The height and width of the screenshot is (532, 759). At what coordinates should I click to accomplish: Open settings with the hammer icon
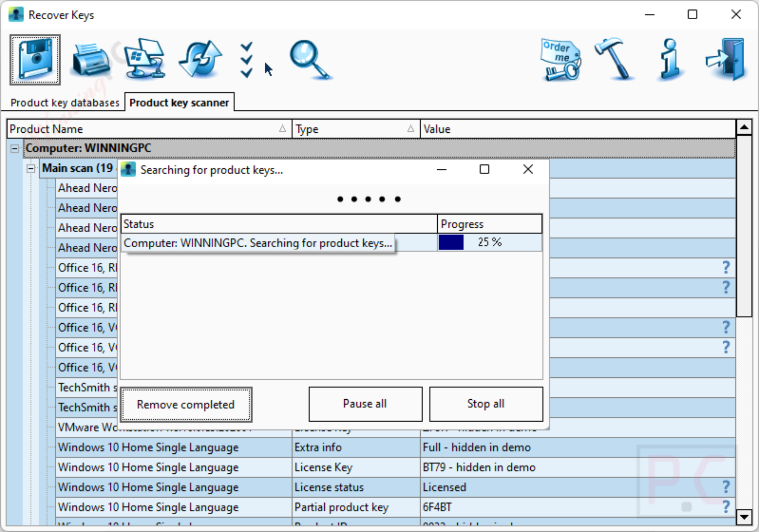[x=614, y=59]
